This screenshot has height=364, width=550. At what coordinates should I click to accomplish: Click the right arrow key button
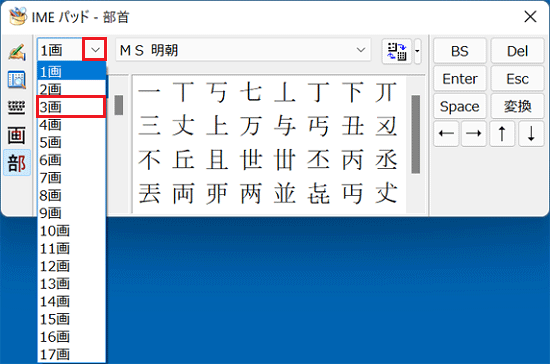click(474, 134)
